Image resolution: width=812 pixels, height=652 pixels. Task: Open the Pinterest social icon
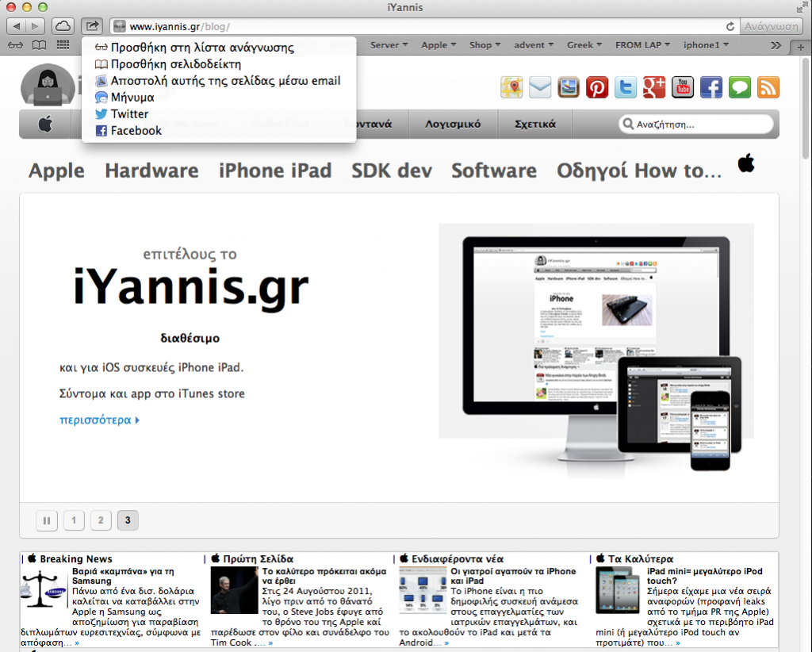(x=597, y=87)
